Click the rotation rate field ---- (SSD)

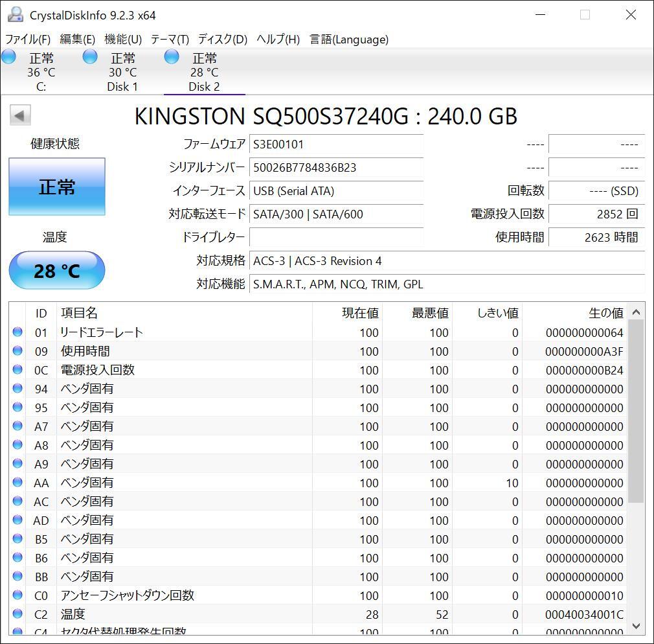597,191
